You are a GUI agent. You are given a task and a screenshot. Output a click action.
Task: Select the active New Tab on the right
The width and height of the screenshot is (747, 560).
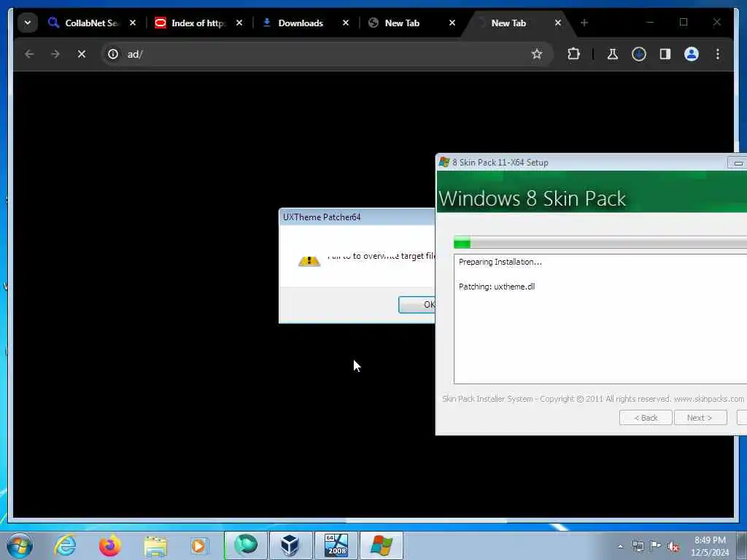coord(510,23)
